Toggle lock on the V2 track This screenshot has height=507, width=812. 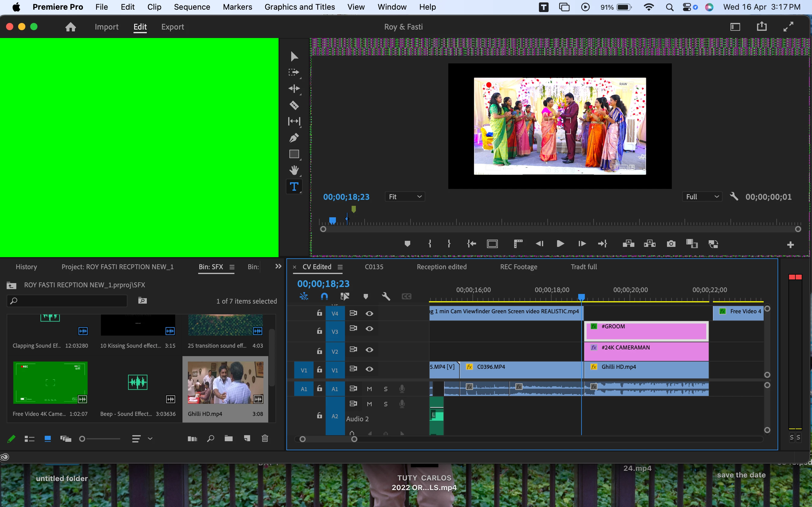pos(319,351)
